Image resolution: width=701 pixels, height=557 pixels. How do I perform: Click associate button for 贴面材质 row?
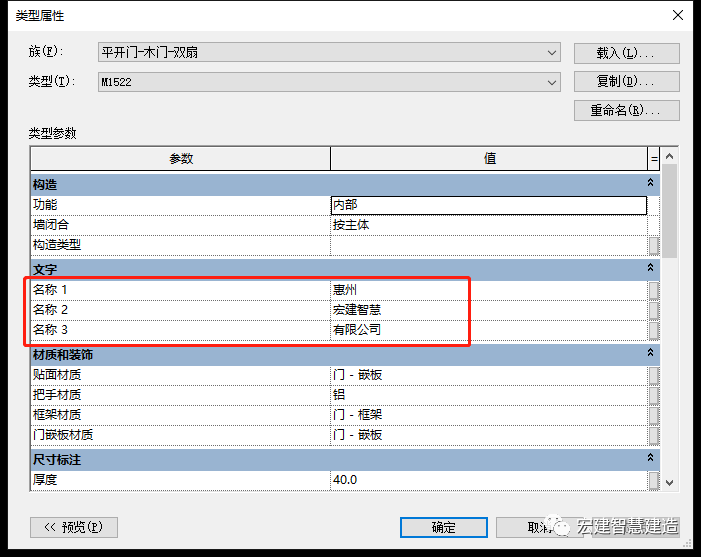(654, 376)
